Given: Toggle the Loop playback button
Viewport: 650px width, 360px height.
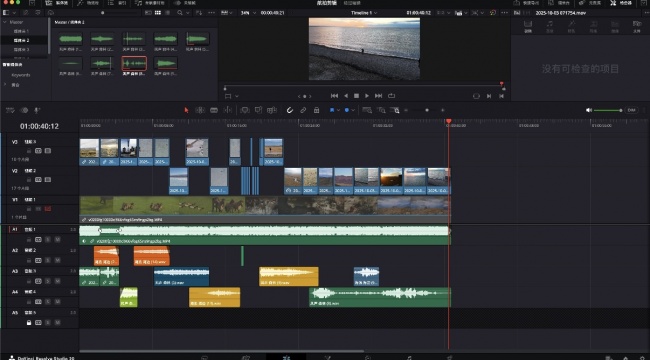Looking at the screenshot, I should 391,96.
